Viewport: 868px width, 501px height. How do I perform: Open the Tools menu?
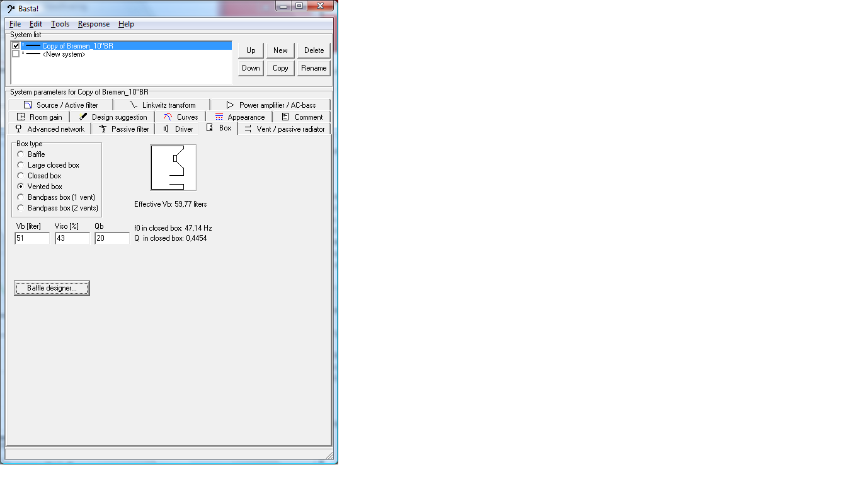[60, 24]
